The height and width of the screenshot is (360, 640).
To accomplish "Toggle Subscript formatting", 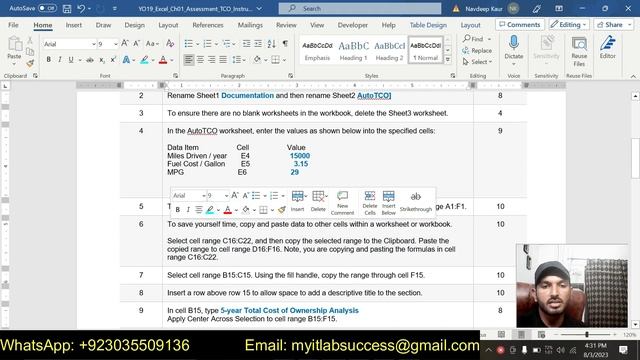I will [x=102, y=60].
